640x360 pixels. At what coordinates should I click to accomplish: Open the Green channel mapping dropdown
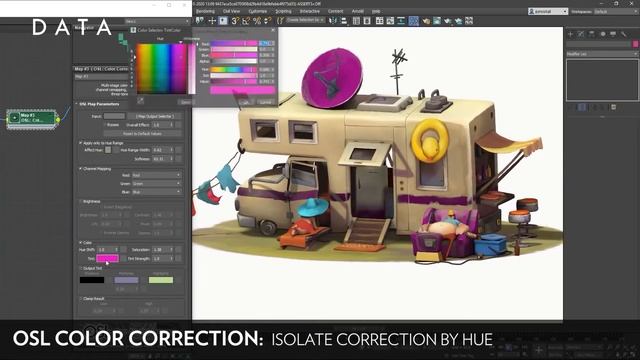pos(156,184)
